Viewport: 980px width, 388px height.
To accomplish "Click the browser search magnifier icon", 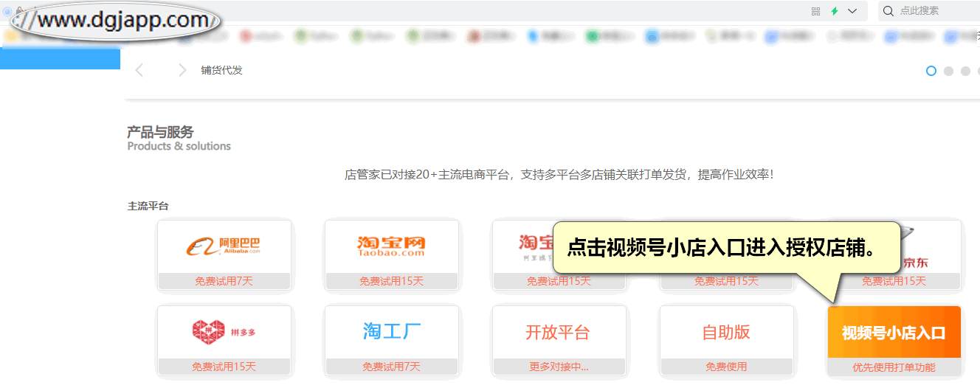I will click(x=888, y=11).
